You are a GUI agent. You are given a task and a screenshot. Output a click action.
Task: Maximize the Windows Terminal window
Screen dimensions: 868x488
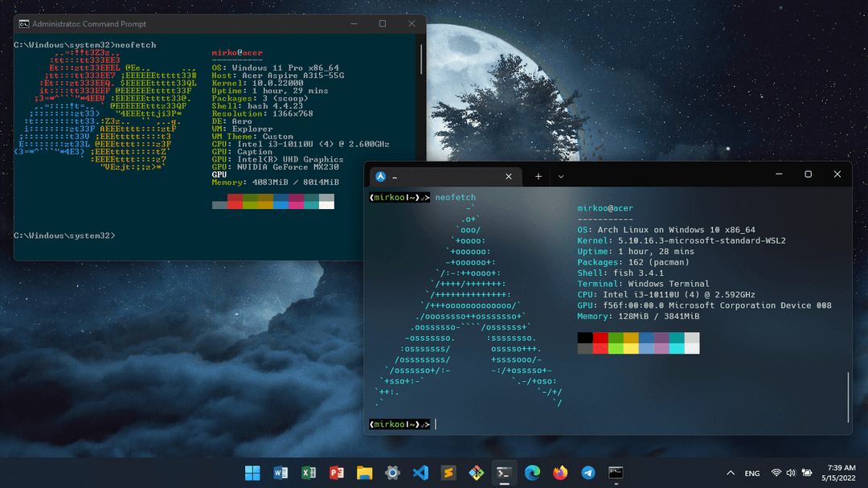[x=809, y=174]
